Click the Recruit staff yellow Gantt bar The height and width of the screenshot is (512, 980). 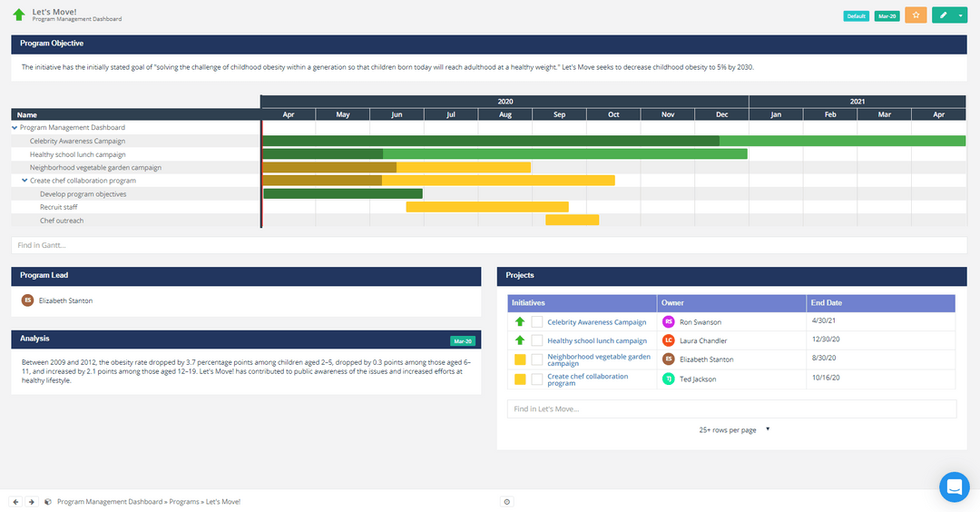point(487,208)
